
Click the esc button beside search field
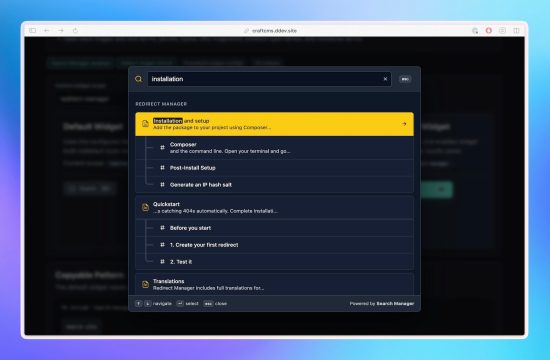pyautogui.click(x=405, y=79)
